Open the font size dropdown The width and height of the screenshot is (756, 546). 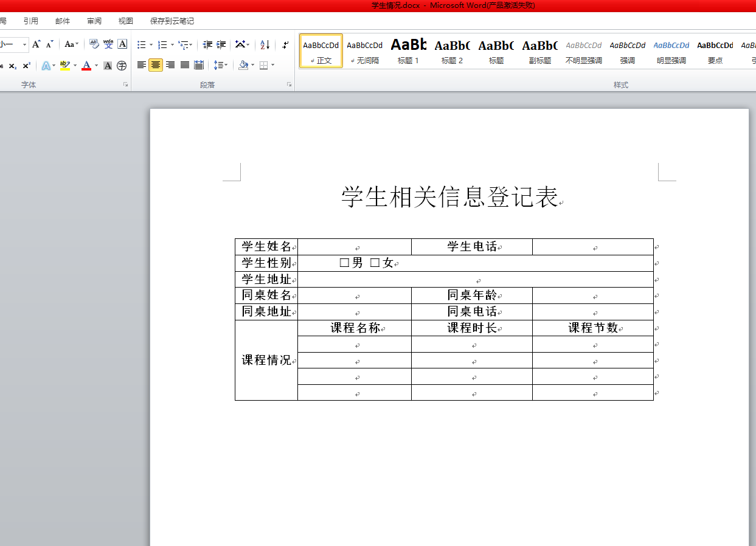(25, 44)
